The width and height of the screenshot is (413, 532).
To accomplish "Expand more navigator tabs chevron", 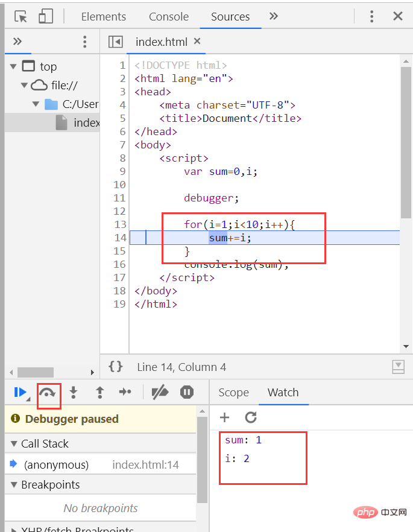I will point(17,42).
